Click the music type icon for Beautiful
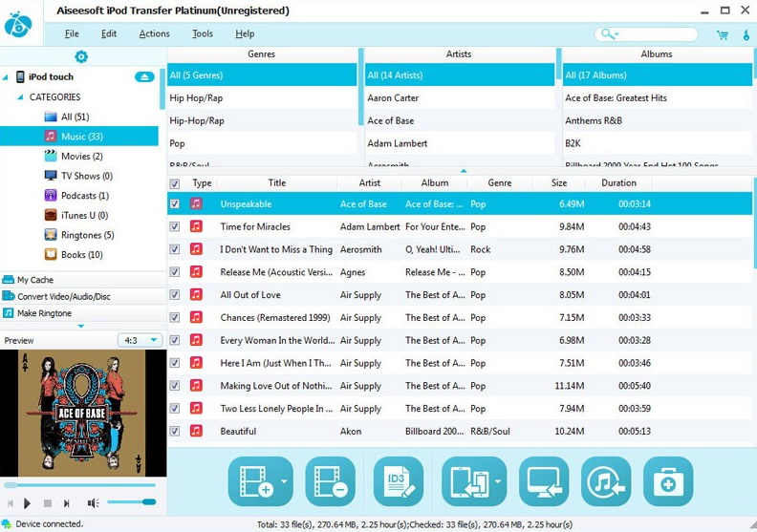 (x=196, y=431)
